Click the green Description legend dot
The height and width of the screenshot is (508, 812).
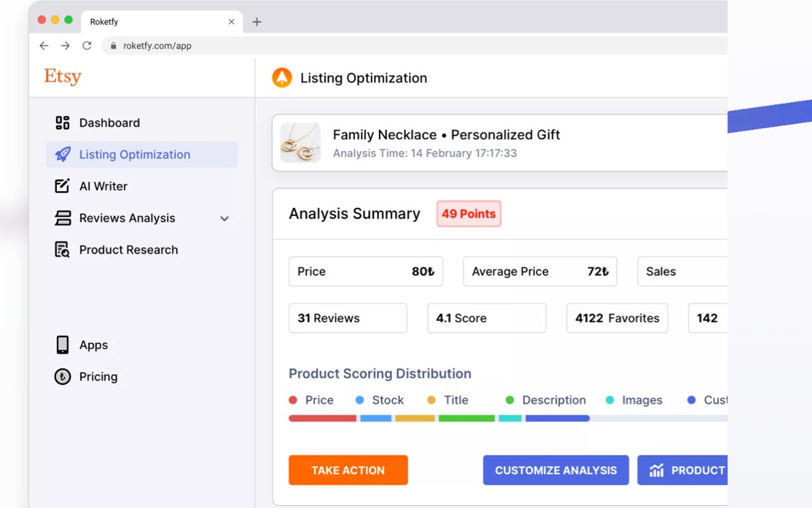[x=510, y=400]
